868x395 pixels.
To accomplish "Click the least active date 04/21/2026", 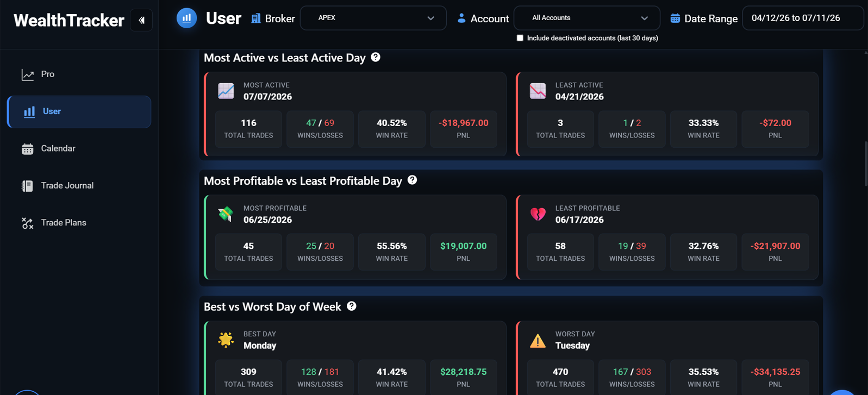I will pyautogui.click(x=579, y=97).
